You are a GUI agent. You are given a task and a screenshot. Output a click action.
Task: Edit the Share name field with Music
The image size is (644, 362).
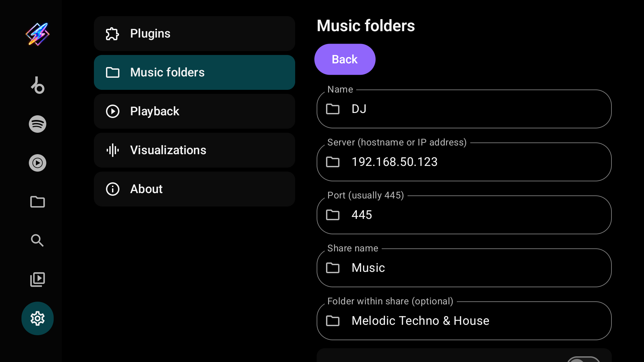[464, 268]
